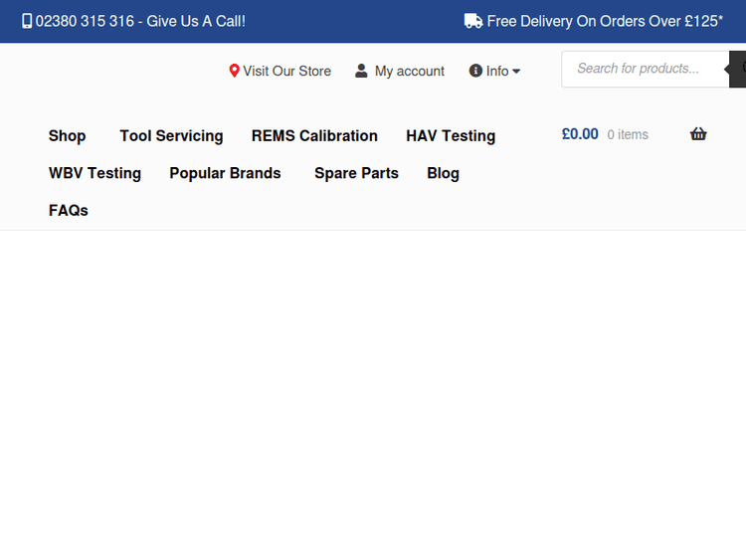Image resolution: width=746 pixels, height=560 pixels.
Task: Open the shopping basket icon
Action: pos(698,133)
